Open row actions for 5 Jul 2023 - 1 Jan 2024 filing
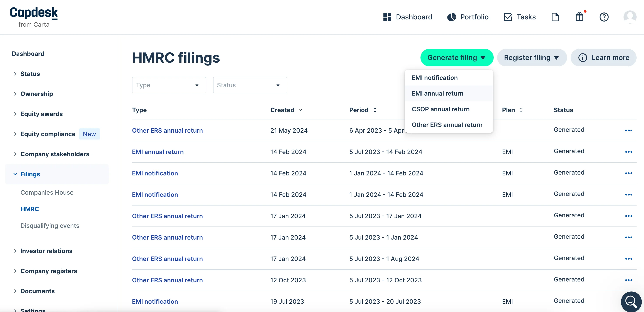644x312 pixels. pos(629,237)
